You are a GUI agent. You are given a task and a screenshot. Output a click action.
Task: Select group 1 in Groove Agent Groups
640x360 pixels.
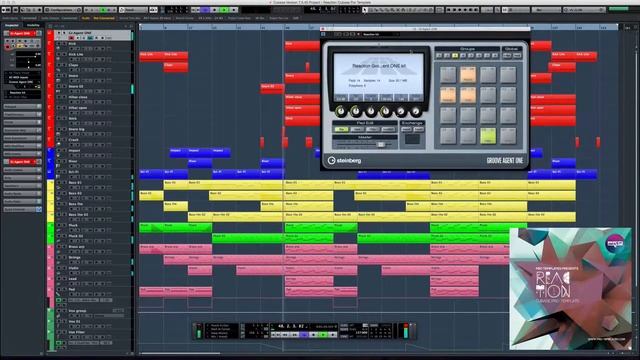(x=439, y=55)
